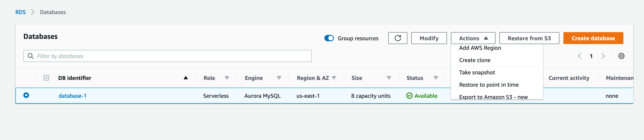This screenshot has width=644, height=140.
Task: Click the breadcrumb separator chevron
Action: (33, 12)
